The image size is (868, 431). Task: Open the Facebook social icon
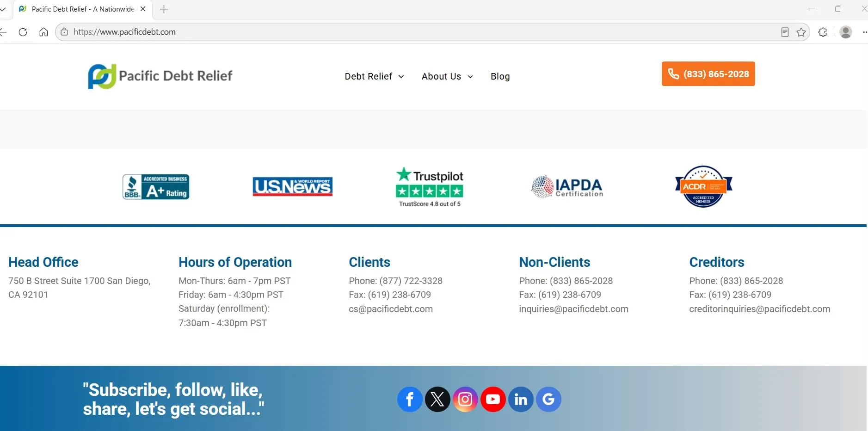point(410,399)
